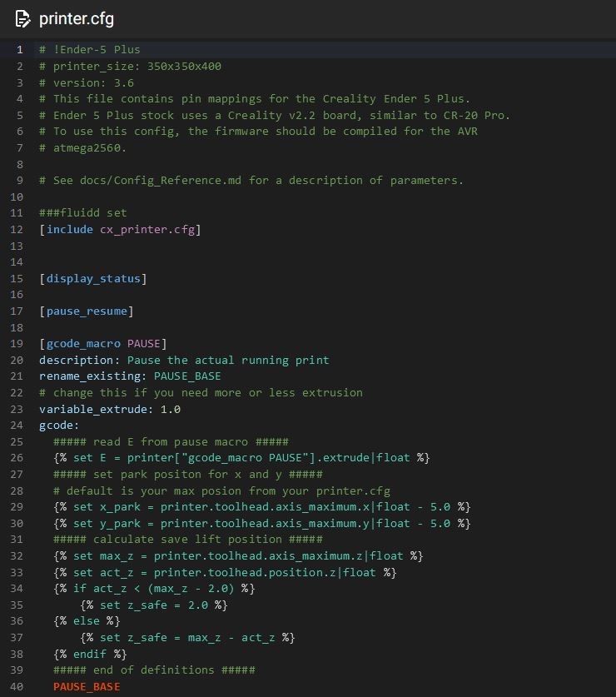Screen dimensions: 616x697
Task: Click the file edit icon beside printer.cfg
Action: click(x=22, y=19)
